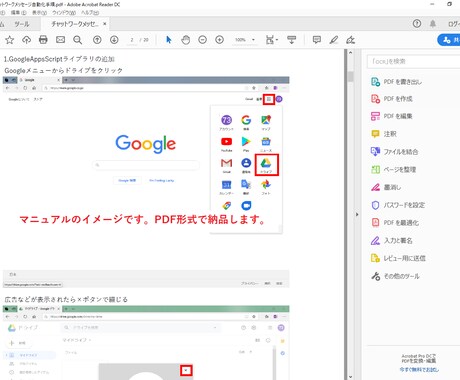
Task: Click the vertical scrollbar thumb
Action: click(x=350, y=76)
